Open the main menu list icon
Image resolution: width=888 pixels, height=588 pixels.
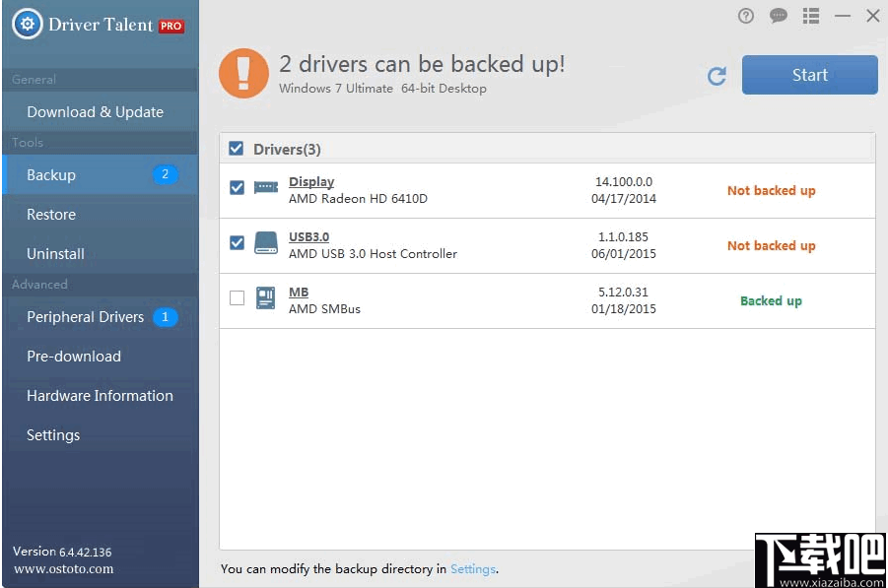point(811,16)
